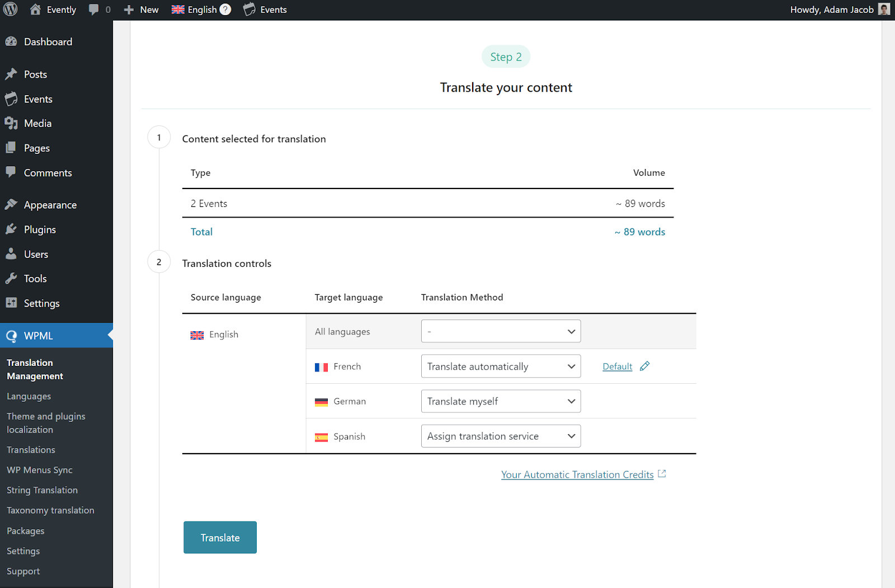Click the Dashboard icon in sidebar
This screenshot has width=895, height=588.
(x=12, y=41)
